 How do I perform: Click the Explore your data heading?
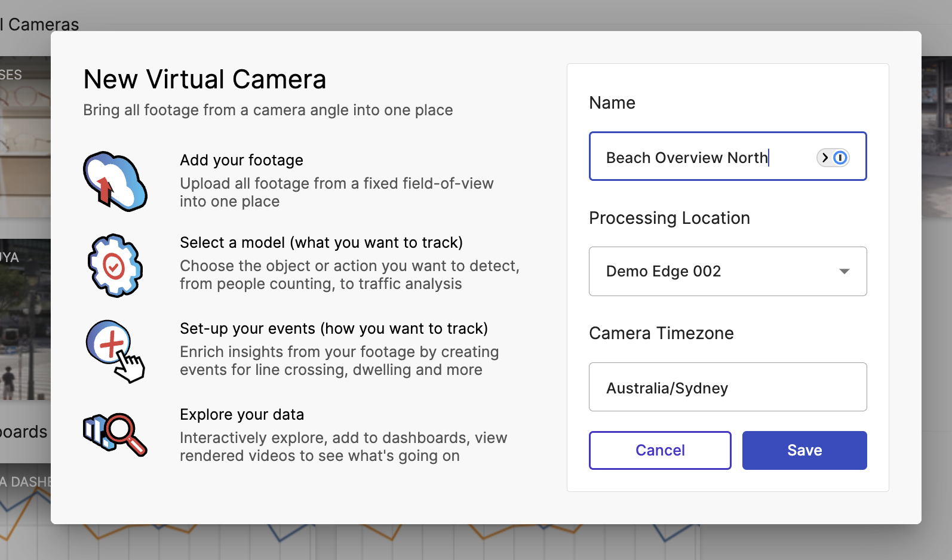point(242,414)
